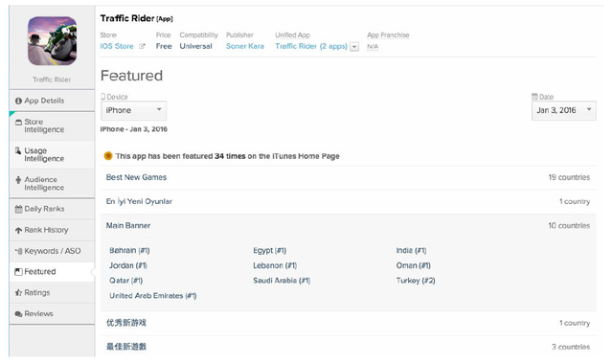Open Daily Ranks calendar icon

coord(18,209)
